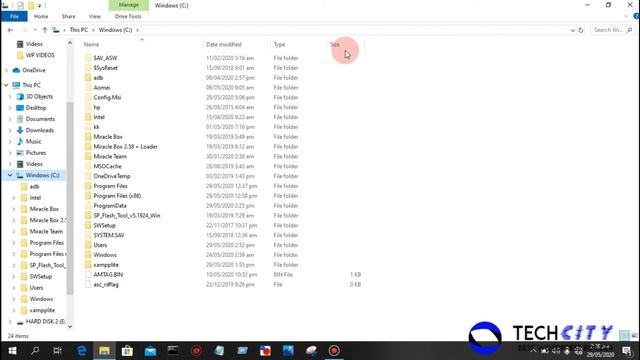Launch Microsoft Edge from taskbar
Screen dimensions: 640x360
82,351
